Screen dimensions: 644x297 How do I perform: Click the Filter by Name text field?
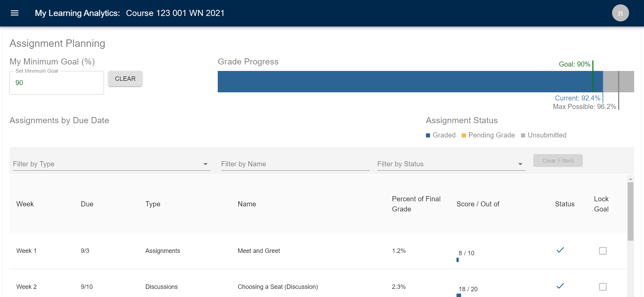pyautogui.click(x=295, y=164)
